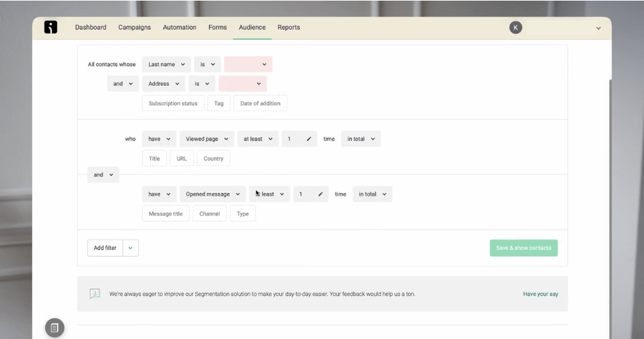The width and height of the screenshot is (644, 339).
Task: Open the Have your say link
Action: click(541, 294)
